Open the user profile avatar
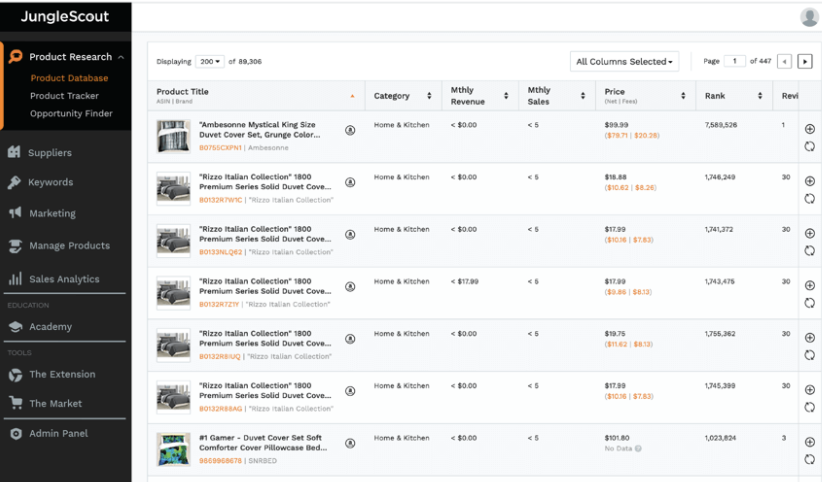This screenshot has height=482, width=822. coord(809,17)
